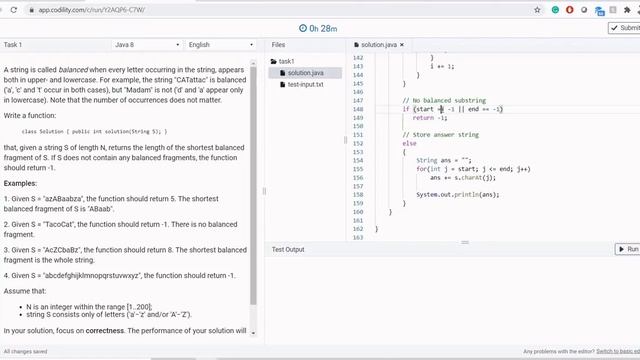Click the 'All changes saved' status text
Viewport: 640px width, 360px height.
(x=25, y=351)
